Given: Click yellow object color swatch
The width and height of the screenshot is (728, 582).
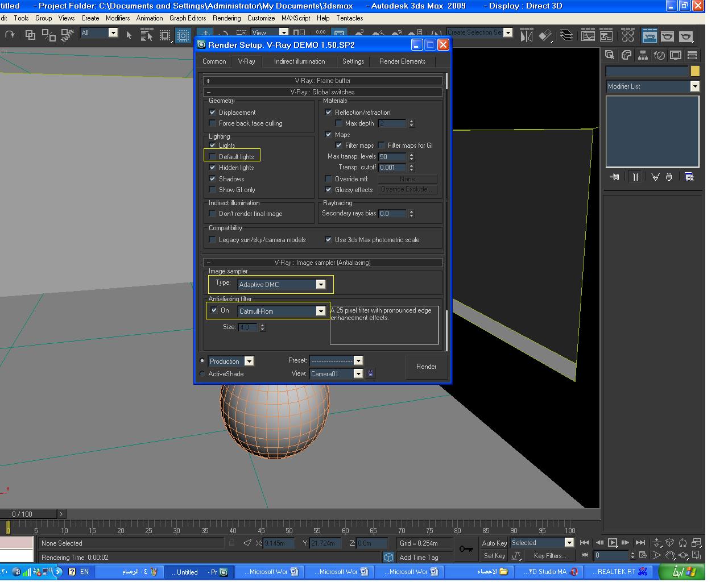Looking at the screenshot, I should tap(695, 71).
